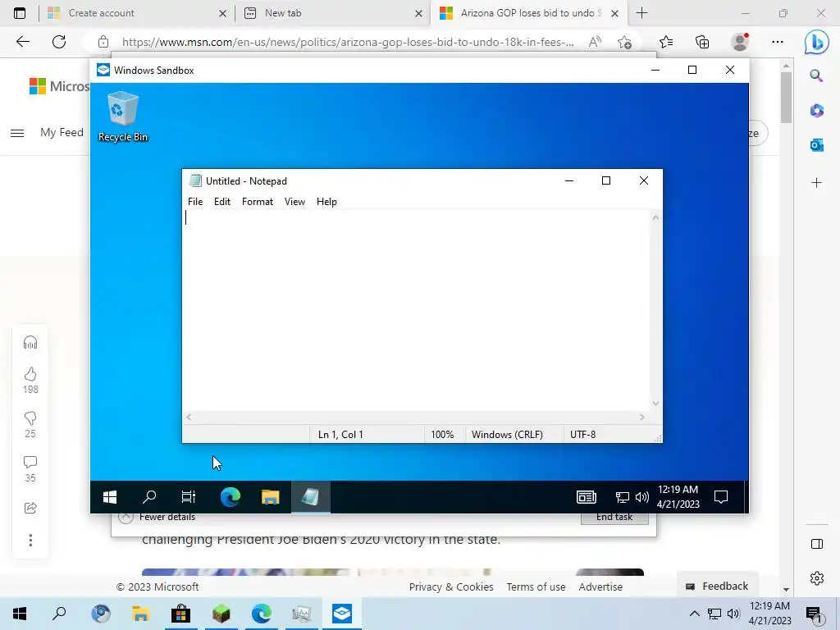Open the Collections icon in Edge
This screenshot has height=630, width=840.
click(702, 42)
